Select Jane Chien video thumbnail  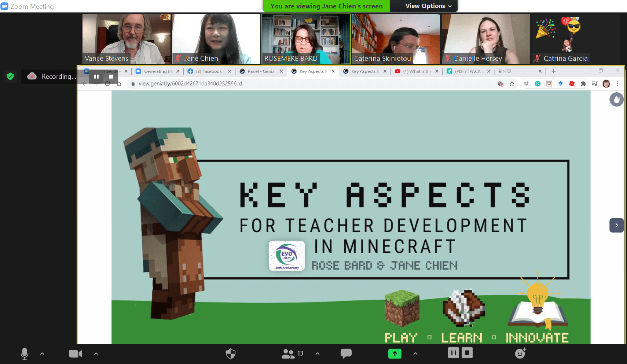[x=216, y=39]
